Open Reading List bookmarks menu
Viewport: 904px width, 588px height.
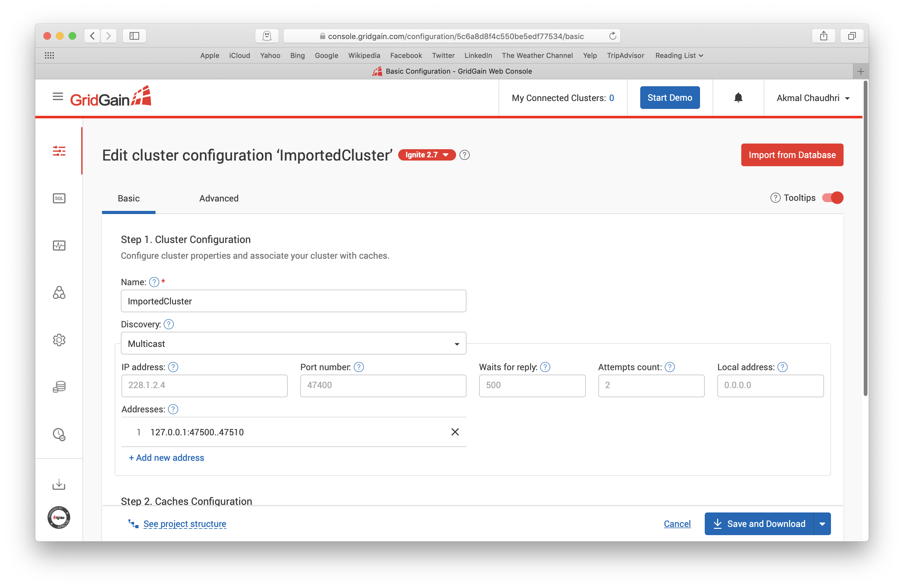point(679,55)
